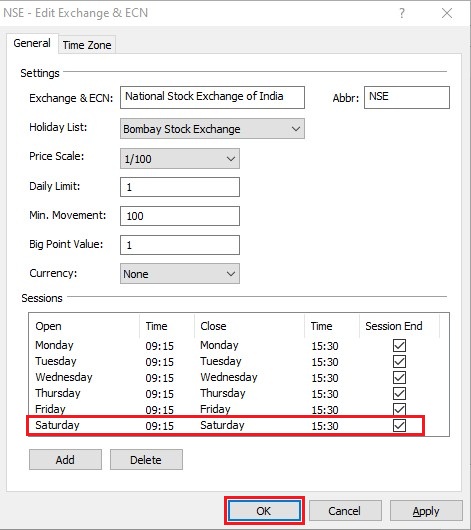
Task: Uncheck Monday Session End checkbox
Action: [399, 345]
